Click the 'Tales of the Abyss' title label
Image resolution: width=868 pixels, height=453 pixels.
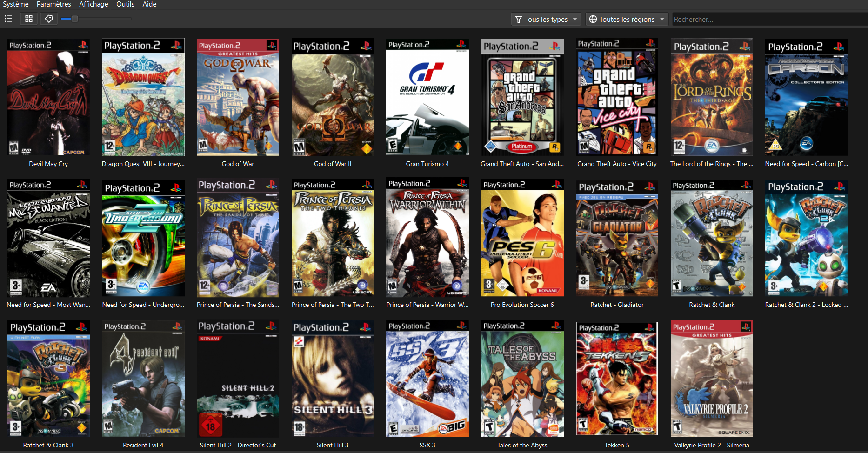522,445
